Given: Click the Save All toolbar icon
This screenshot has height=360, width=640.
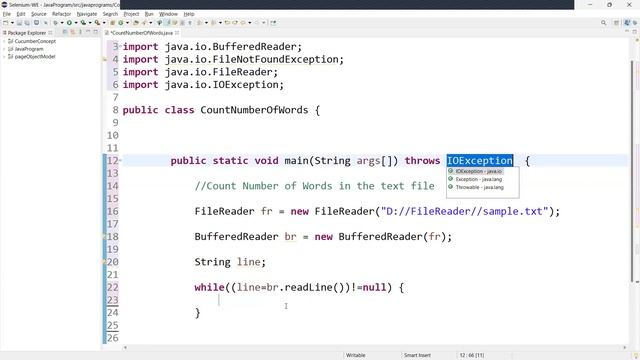Looking at the screenshot, I should click(x=27, y=23).
